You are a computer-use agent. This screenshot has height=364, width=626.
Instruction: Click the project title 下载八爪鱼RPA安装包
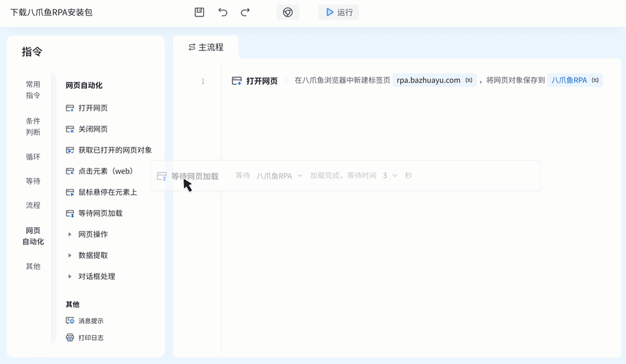(x=51, y=12)
